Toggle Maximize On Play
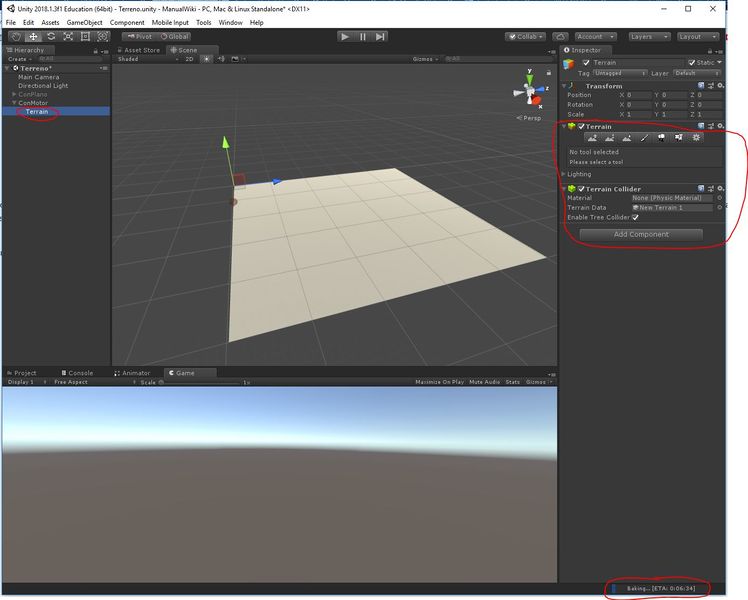 [439, 382]
